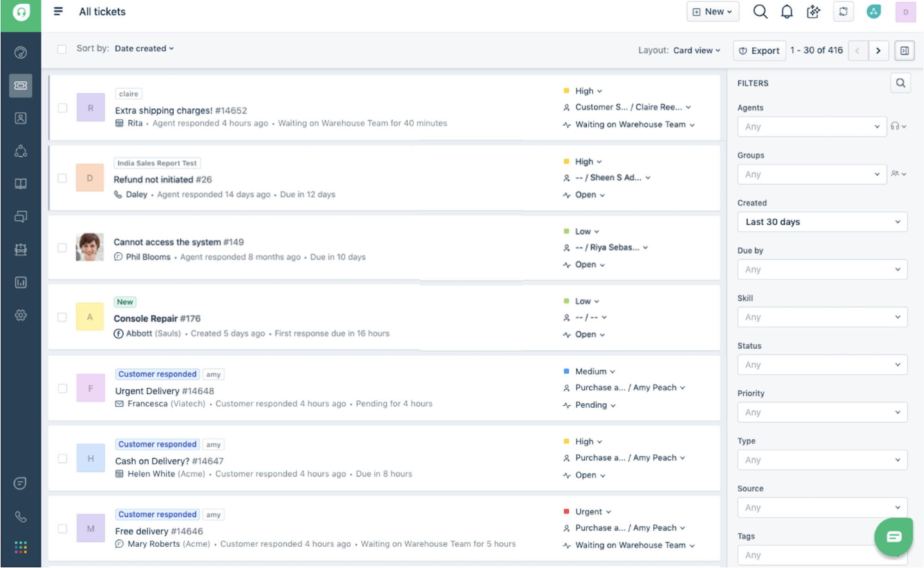Open the Sort by Date created dropdown
Screen dimensions: 924x568
tap(144, 49)
